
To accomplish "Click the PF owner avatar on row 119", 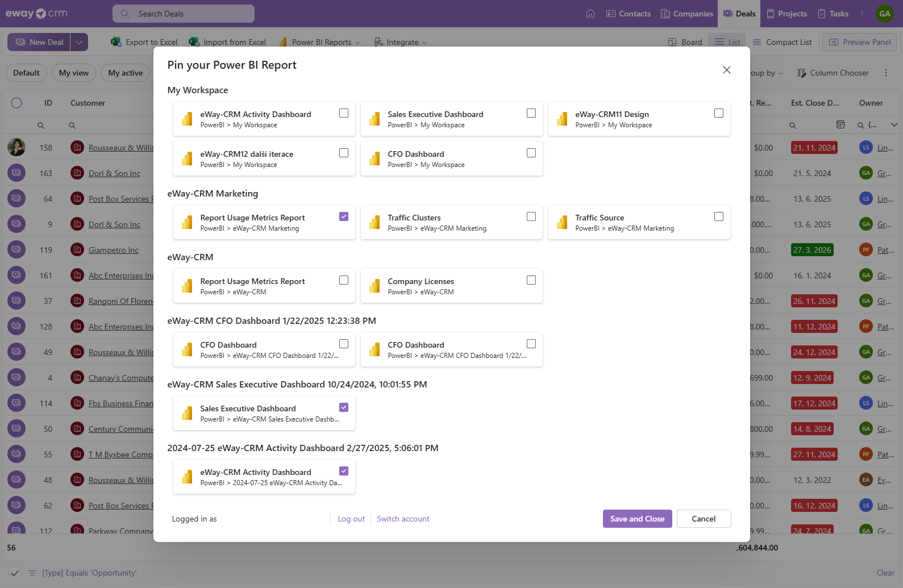I will (x=866, y=250).
